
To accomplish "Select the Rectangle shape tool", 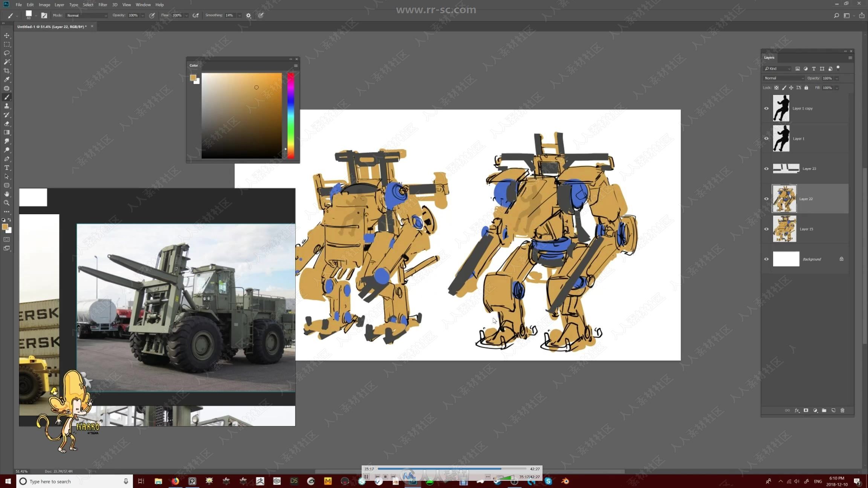I will pyautogui.click(x=7, y=185).
